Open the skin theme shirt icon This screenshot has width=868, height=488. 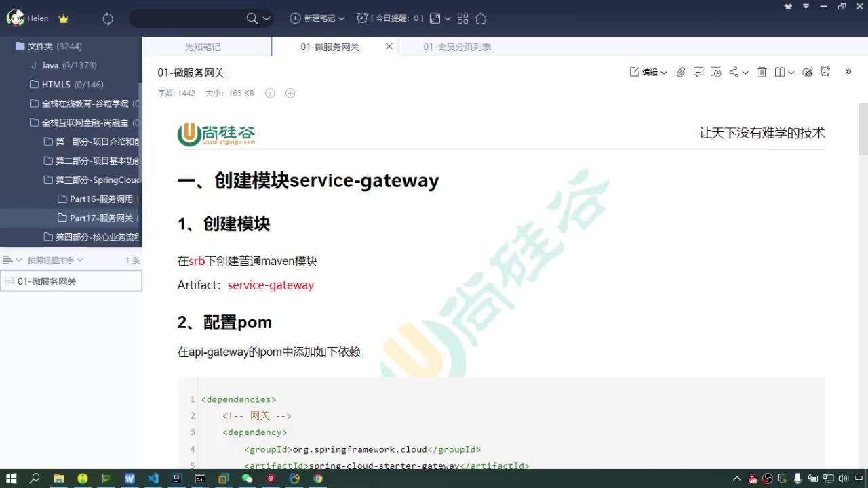pyautogui.click(x=788, y=6)
